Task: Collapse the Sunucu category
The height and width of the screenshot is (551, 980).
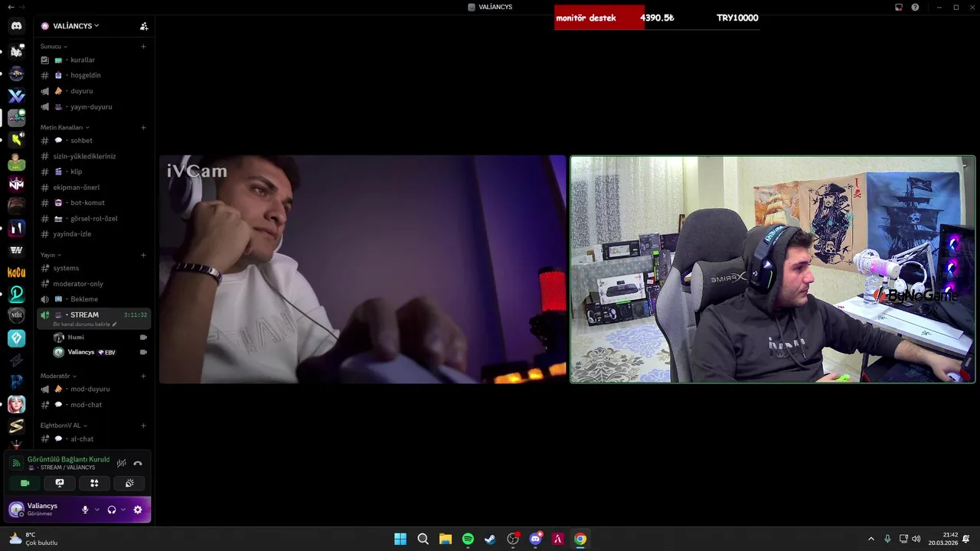Action: click(x=54, y=47)
